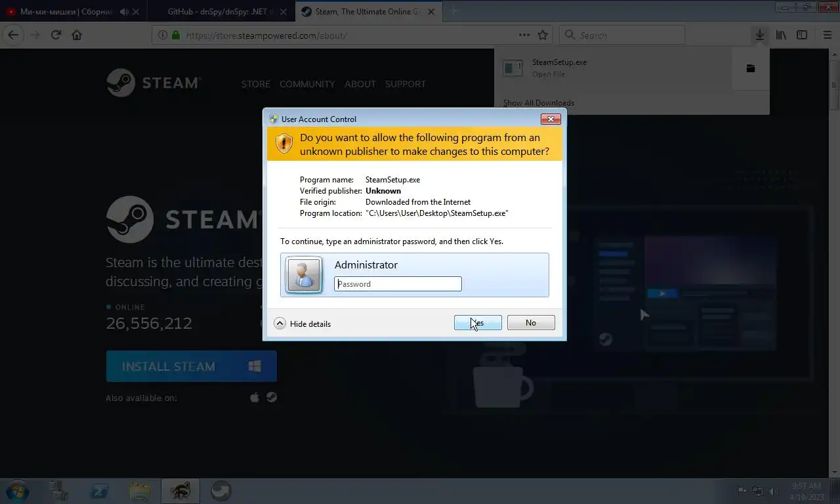Show site information icon in address bar
840x504 pixels.
click(163, 35)
